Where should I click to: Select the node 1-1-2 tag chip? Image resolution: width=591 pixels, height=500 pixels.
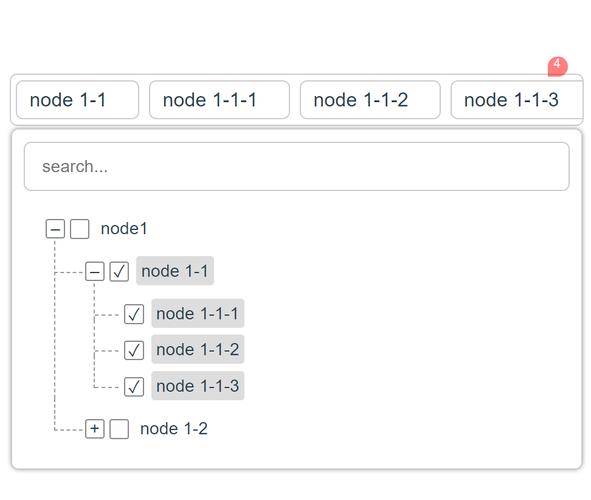click(x=370, y=100)
